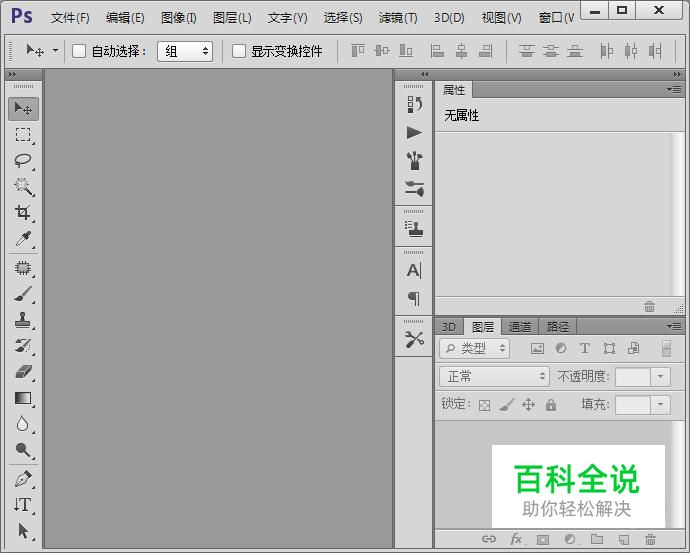This screenshot has width=690, height=553.
Task: Enable the 自动选择 checkbox
Action: point(79,51)
